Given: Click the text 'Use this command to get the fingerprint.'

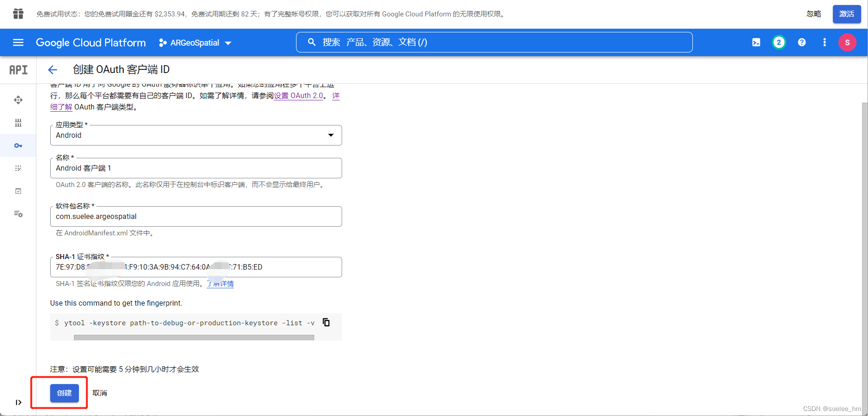Looking at the screenshot, I should 116,303.
